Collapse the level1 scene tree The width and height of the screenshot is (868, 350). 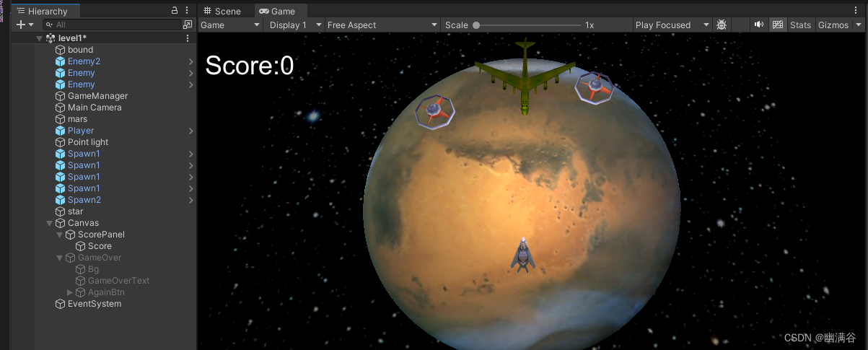(40, 38)
